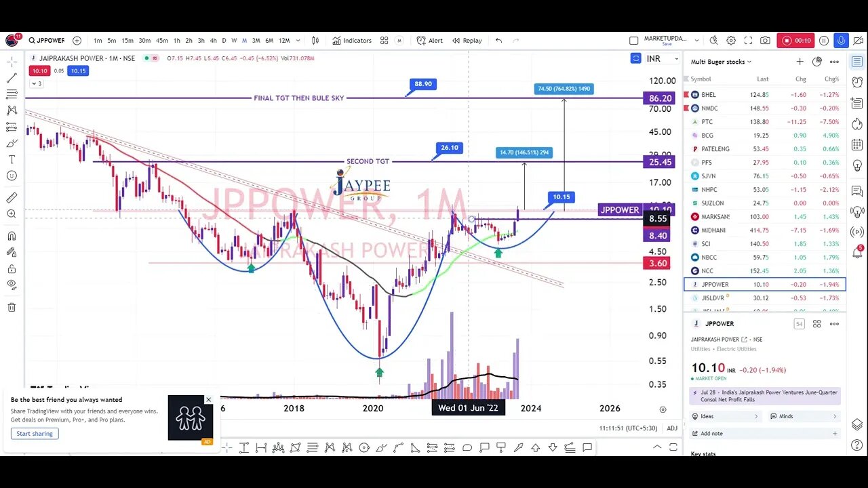Open the Indicators dialog
Viewport: 868px width, 488px height.
pos(352,41)
